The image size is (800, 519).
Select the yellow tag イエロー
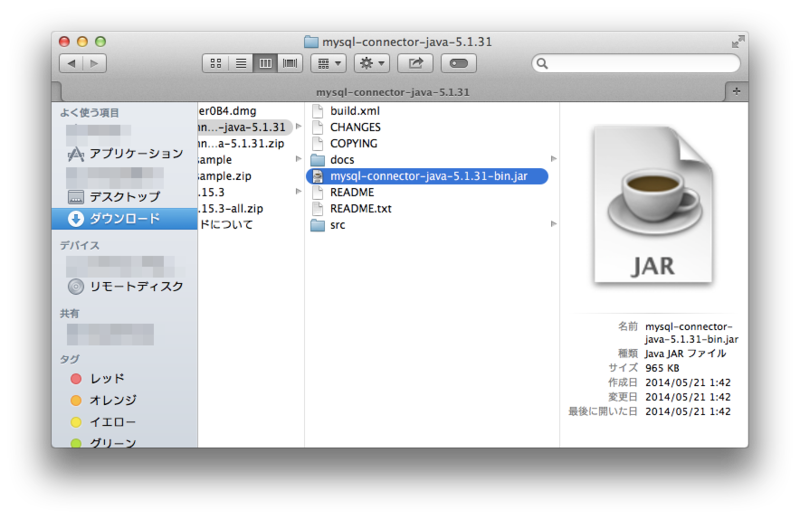(x=103, y=422)
